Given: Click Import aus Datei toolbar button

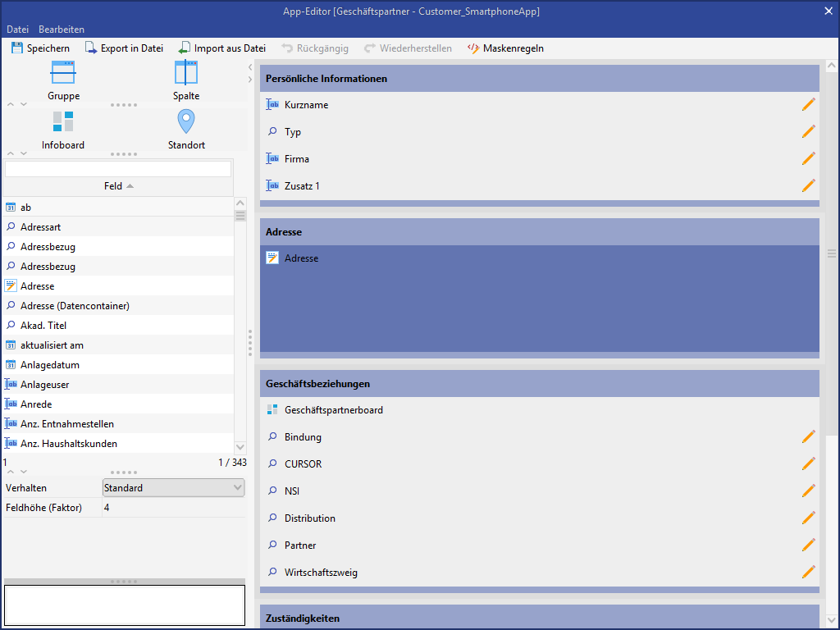Looking at the screenshot, I should 221,48.
